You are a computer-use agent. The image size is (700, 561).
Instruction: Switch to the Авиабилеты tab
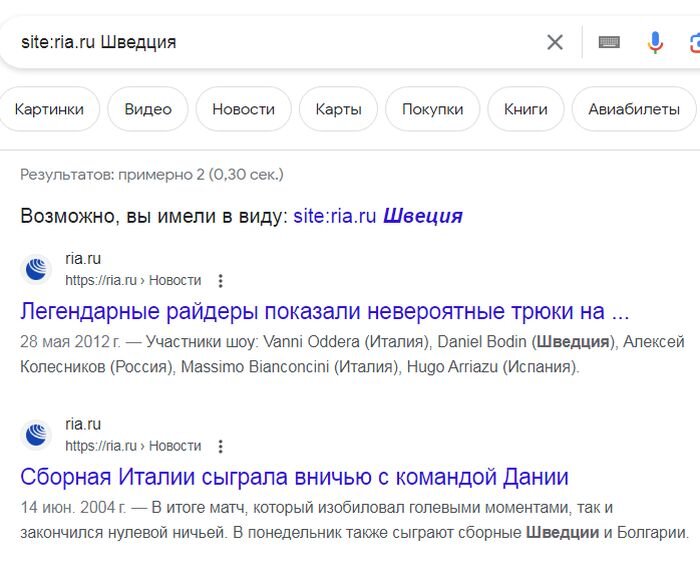[634, 109]
